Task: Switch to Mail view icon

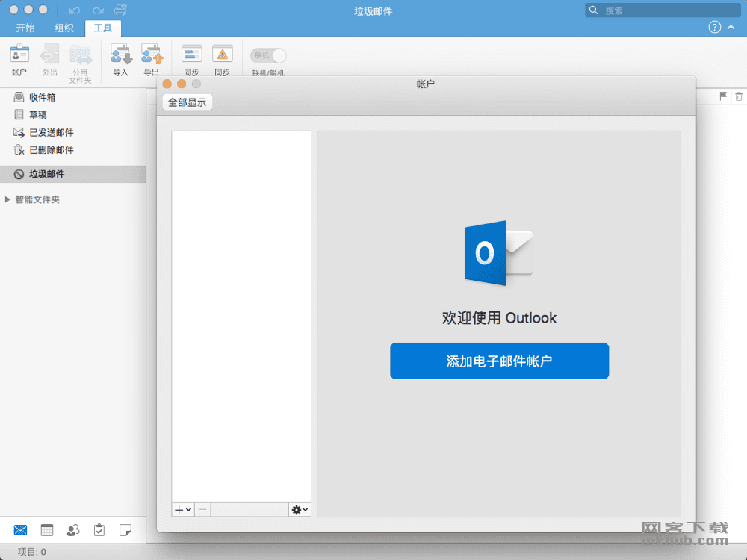Action: pos(20,530)
